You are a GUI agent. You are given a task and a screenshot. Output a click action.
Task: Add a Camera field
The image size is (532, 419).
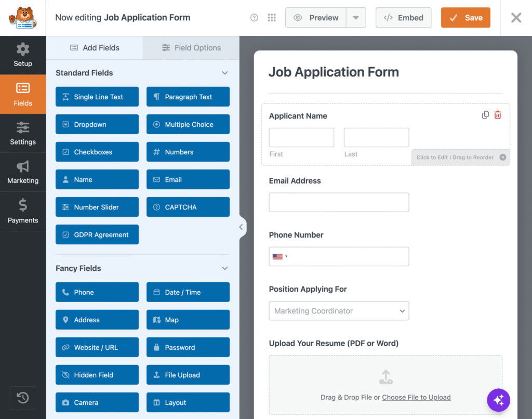click(x=97, y=402)
